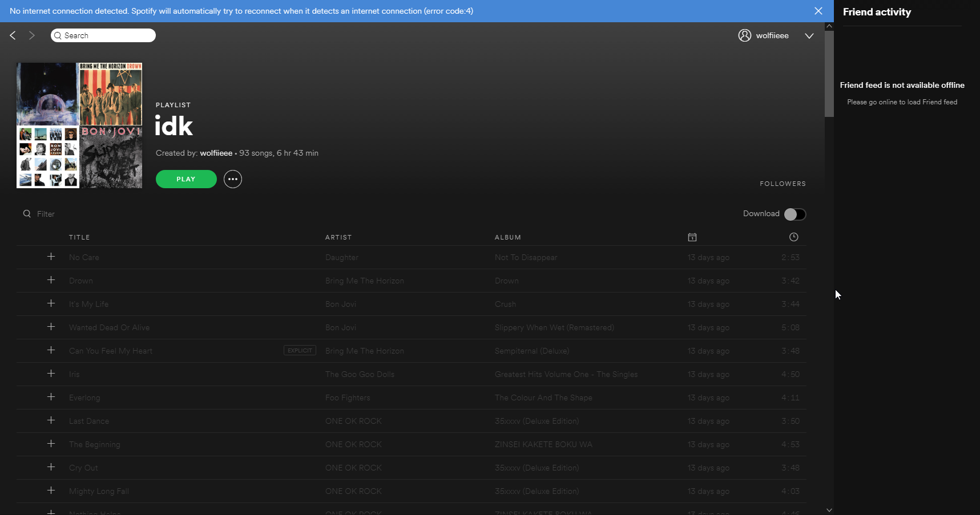Click scrollbar up arrow
Image resolution: width=980 pixels, height=515 pixels.
tap(829, 26)
